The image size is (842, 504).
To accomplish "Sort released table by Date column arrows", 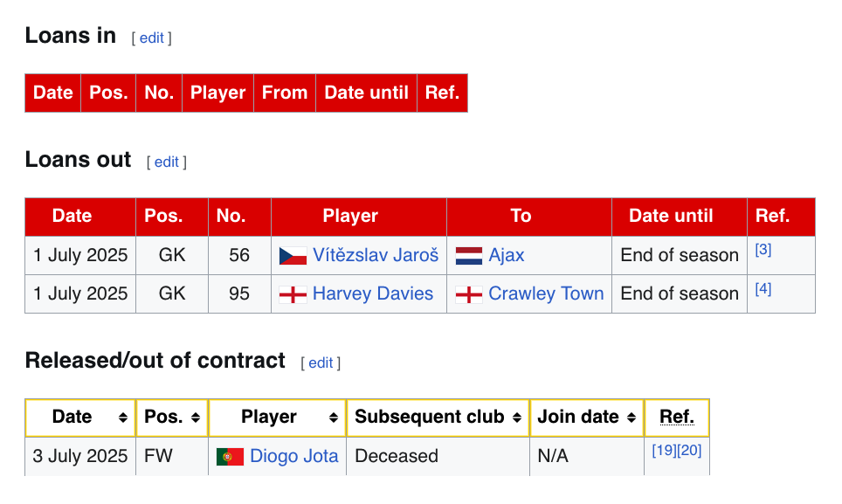I will tap(123, 418).
